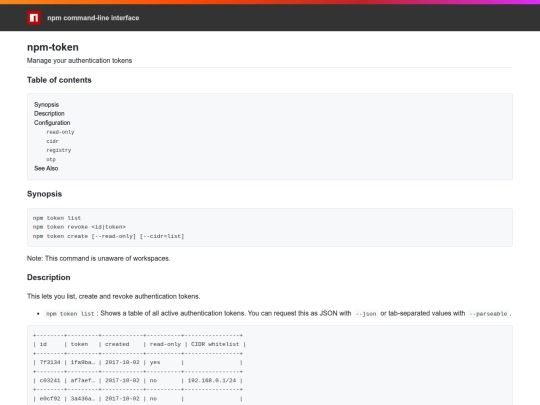The image size is (540, 405).
Task: Go to cidr config entry
Action: [x=52, y=141]
